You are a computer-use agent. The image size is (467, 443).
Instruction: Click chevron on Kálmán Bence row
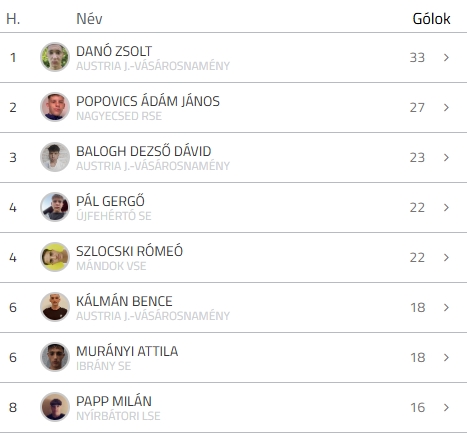pos(446,307)
